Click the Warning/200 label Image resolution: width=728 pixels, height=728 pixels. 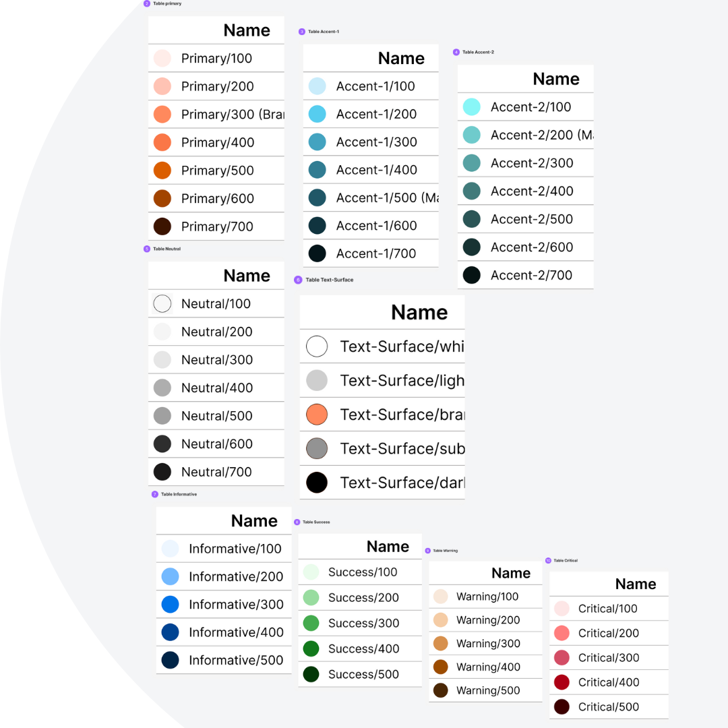(x=488, y=620)
